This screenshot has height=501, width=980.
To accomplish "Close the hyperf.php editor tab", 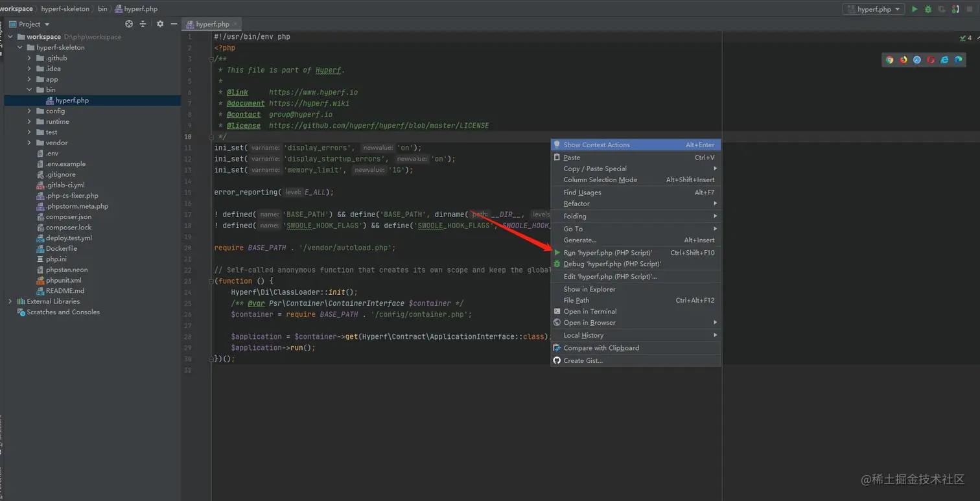I will (x=236, y=24).
